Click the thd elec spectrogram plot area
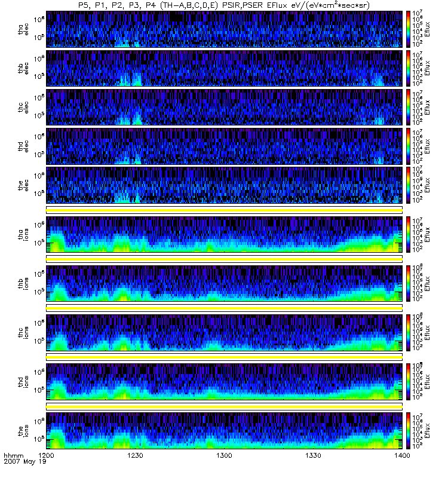 point(225,146)
